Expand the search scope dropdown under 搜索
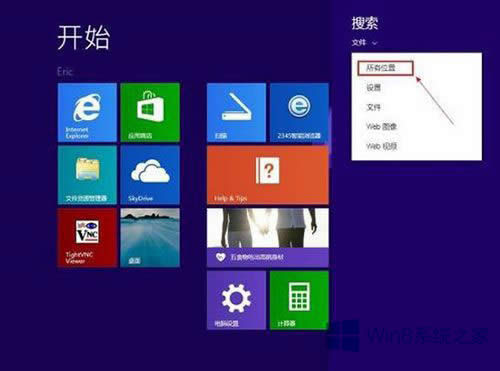The width and height of the screenshot is (500, 371). [x=365, y=43]
